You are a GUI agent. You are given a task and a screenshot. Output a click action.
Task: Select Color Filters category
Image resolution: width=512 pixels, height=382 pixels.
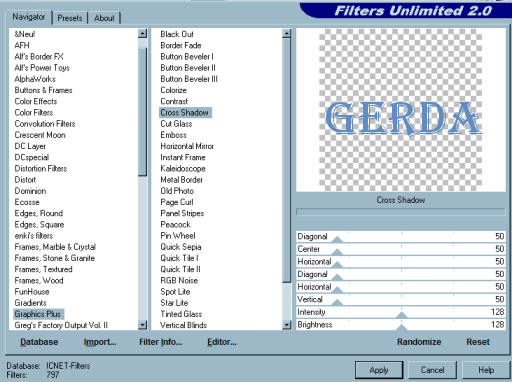[x=34, y=113]
